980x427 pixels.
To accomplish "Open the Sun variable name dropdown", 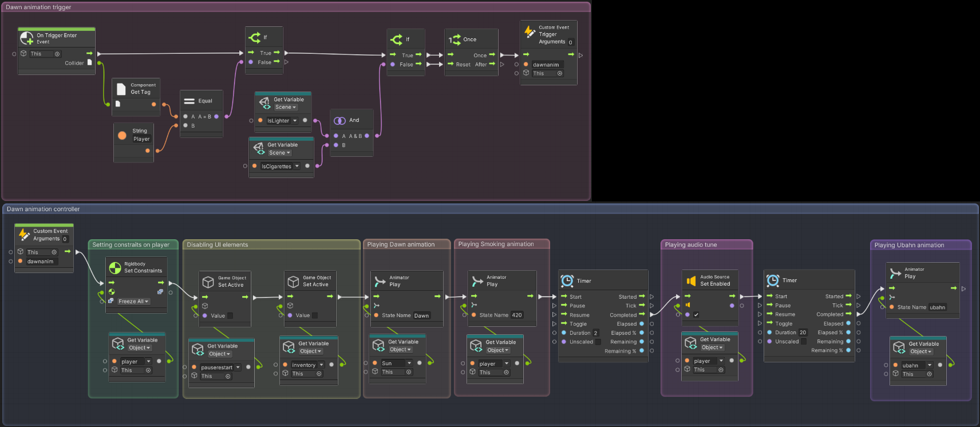I will (409, 363).
